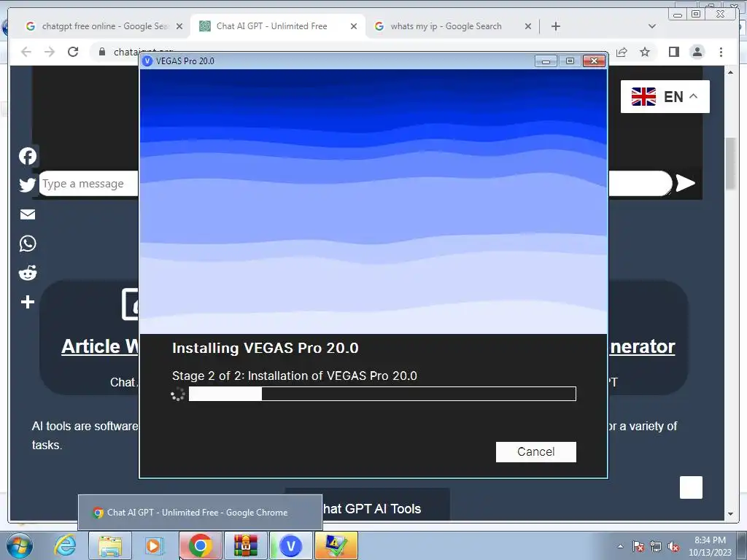
Task: Close the chatgpt free online tab
Action: click(179, 26)
